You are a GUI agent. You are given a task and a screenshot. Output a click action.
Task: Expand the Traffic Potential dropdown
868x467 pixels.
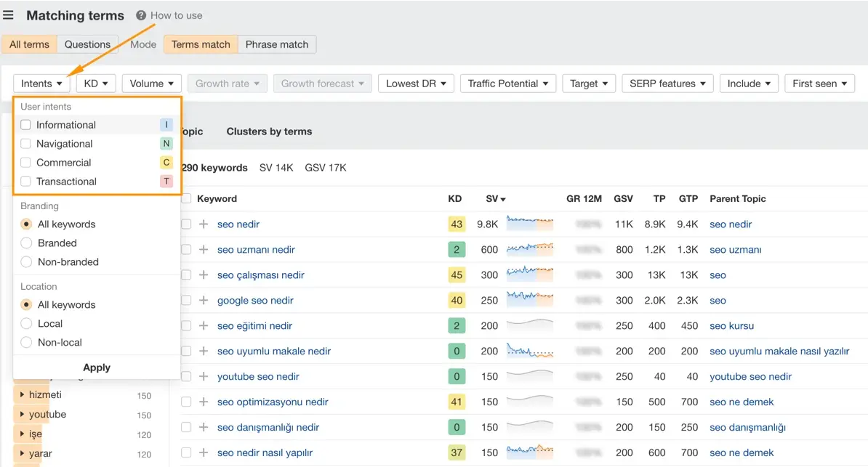pos(507,84)
